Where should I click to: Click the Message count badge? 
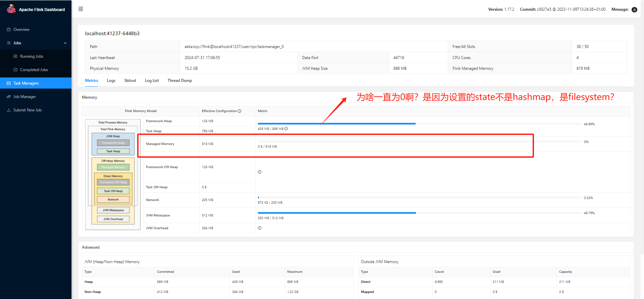pos(634,10)
